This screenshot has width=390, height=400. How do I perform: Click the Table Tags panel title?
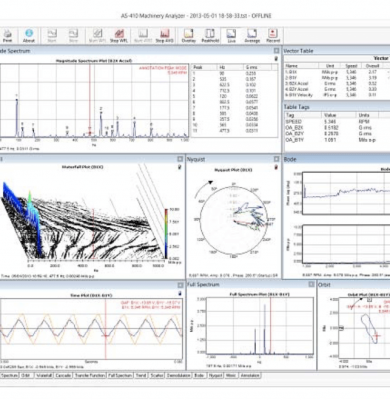coord(297,107)
